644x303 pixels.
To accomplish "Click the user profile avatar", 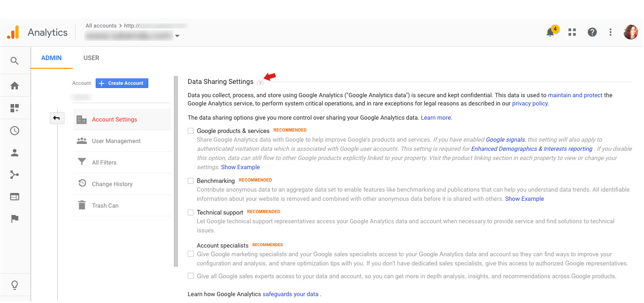I will (x=630, y=32).
